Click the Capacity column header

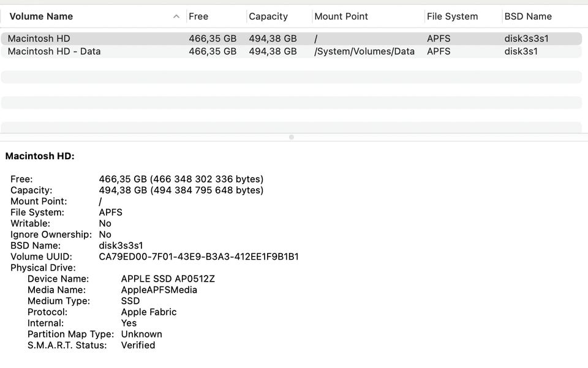click(268, 17)
